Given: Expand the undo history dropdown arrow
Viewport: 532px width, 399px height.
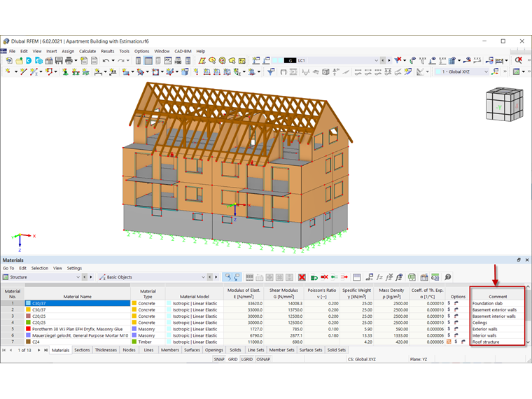Looking at the screenshot, I should coord(113,61).
